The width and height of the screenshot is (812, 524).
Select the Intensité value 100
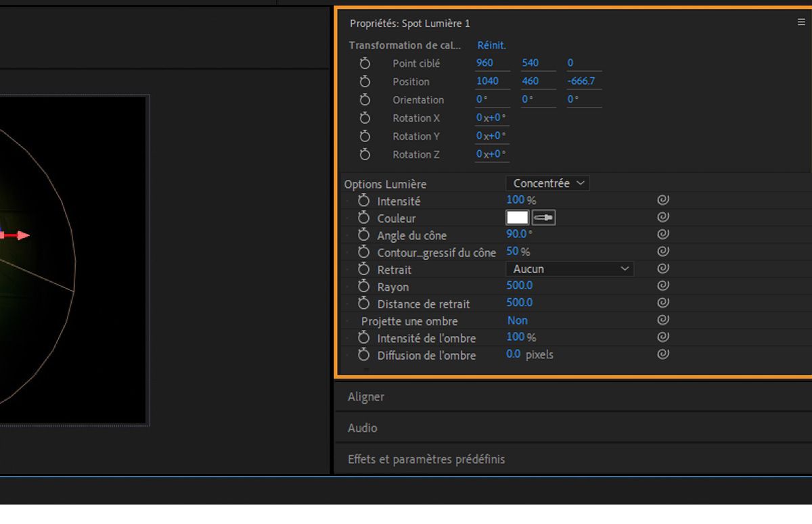(x=516, y=200)
